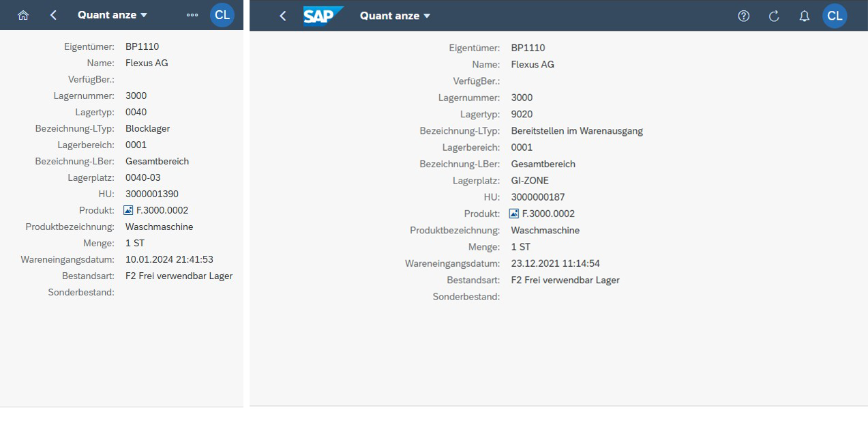Viewport: 868px width, 436px height.
Task: Open the three-dot overflow menu
Action: coord(192,15)
